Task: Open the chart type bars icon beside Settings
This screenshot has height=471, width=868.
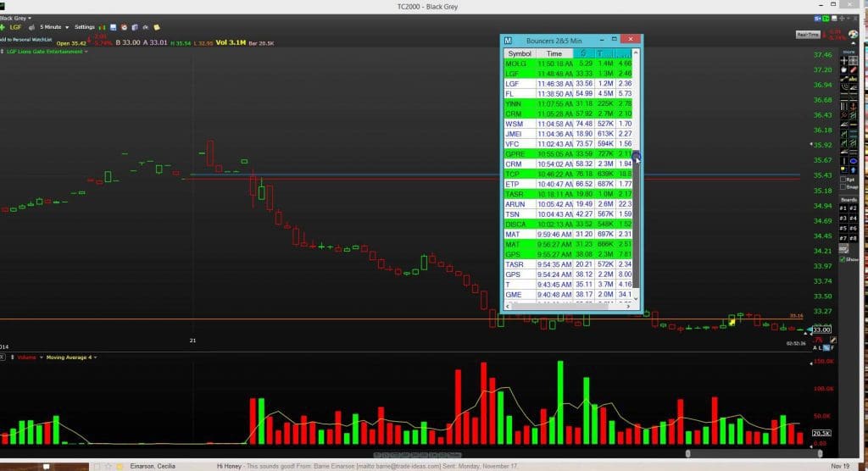Action: pyautogui.click(x=102, y=28)
